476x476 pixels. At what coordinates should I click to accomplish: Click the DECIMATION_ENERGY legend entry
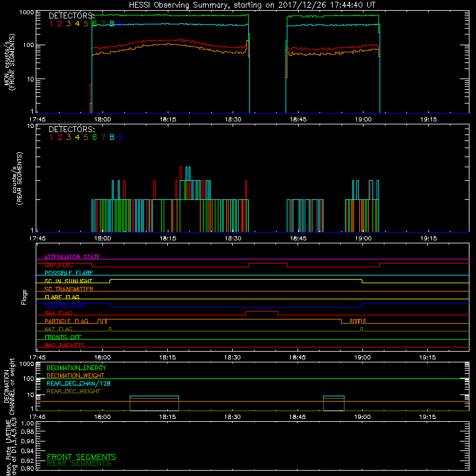coord(76,368)
